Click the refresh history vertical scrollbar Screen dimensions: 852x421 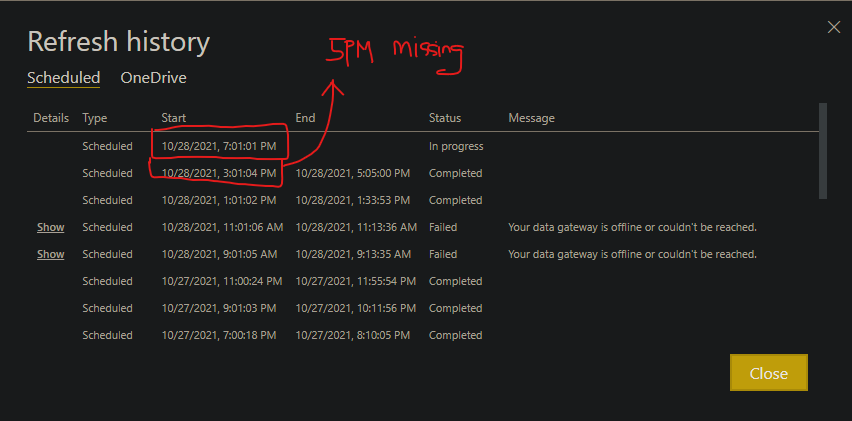click(823, 151)
